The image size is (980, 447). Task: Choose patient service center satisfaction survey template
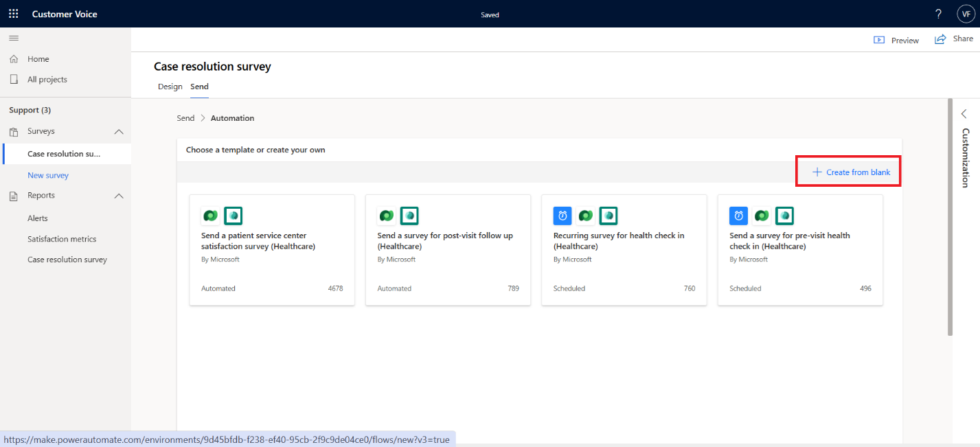click(272, 250)
